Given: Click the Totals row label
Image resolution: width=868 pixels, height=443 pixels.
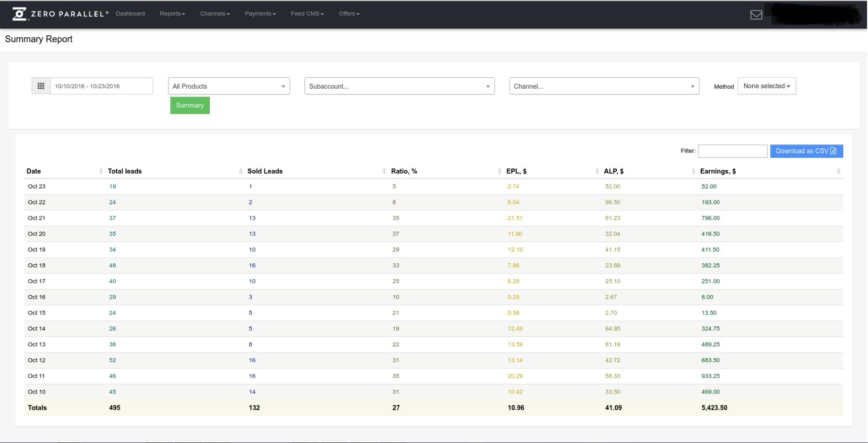Looking at the screenshot, I should point(37,408).
